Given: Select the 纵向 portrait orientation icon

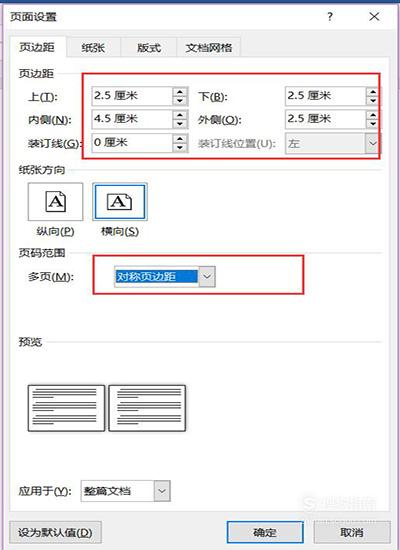Looking at the screenshot, I should (55, 201).
